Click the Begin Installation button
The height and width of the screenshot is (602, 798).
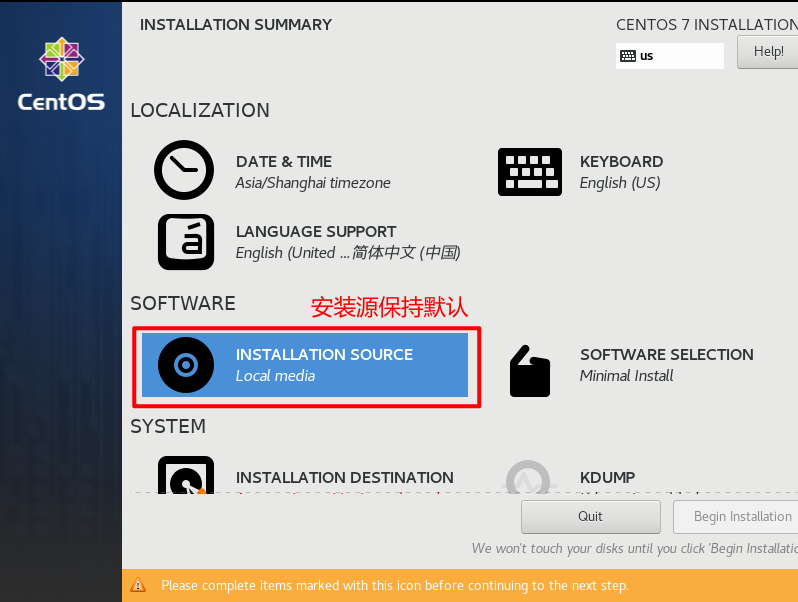735,517
